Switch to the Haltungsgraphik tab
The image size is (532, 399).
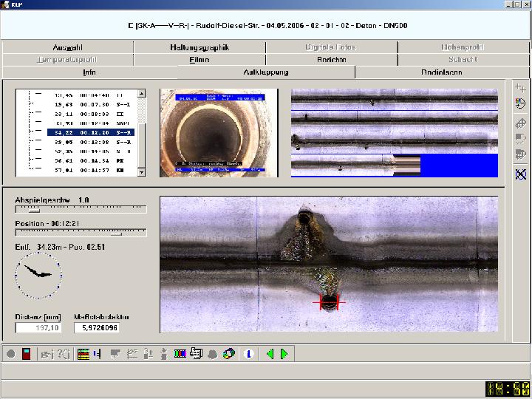pos(199,47)
